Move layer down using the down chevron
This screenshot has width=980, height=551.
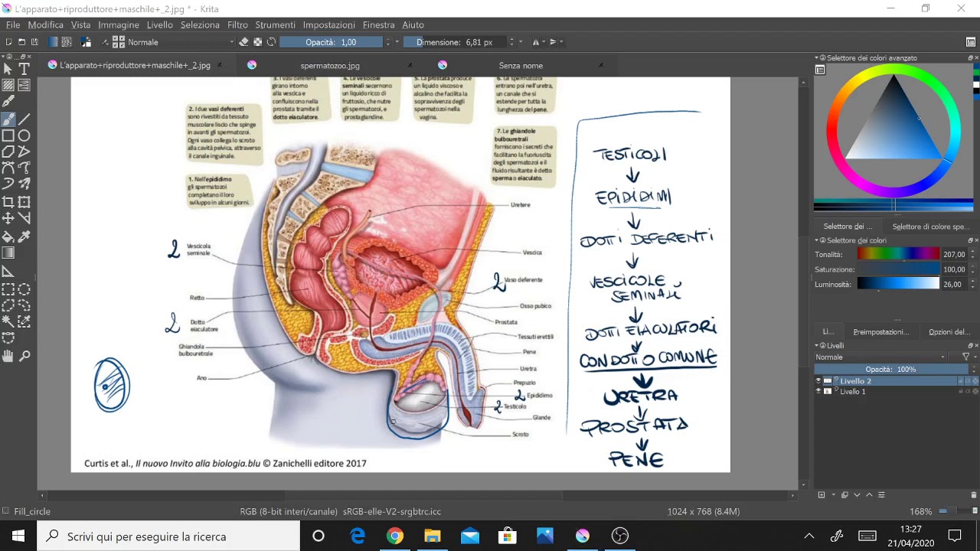coord(857,495)
